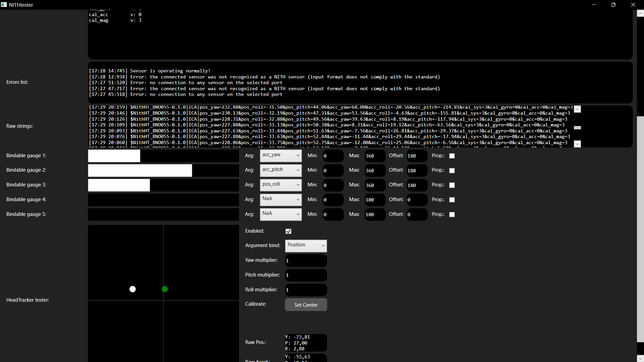Click the 17:27 51:520 no connection error
This screenshot has height=362, width=644.
186,82
